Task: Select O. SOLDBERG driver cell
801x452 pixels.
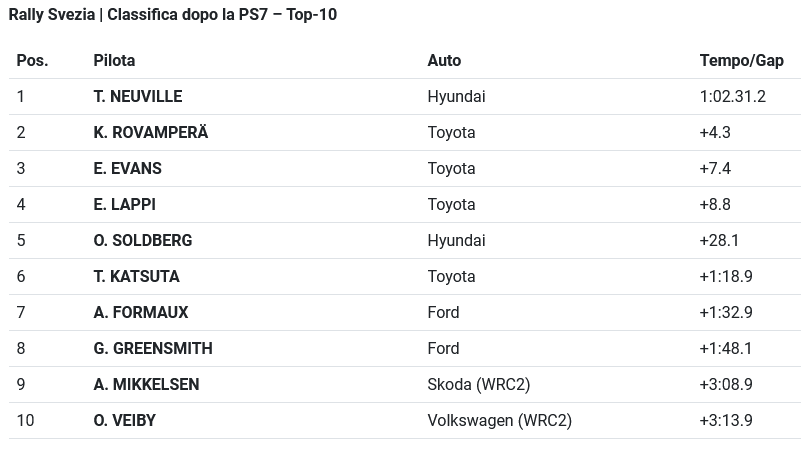Action: click(143, 241)
